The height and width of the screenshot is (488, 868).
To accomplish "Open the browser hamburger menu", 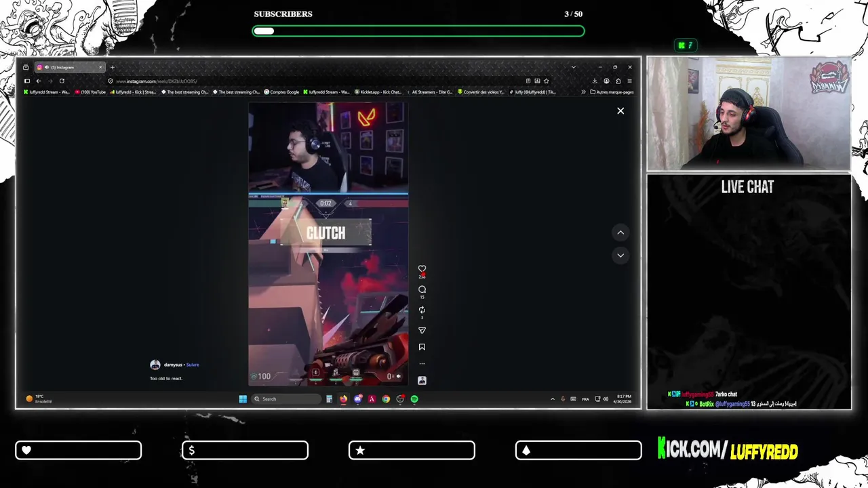I will coord(629,81).
